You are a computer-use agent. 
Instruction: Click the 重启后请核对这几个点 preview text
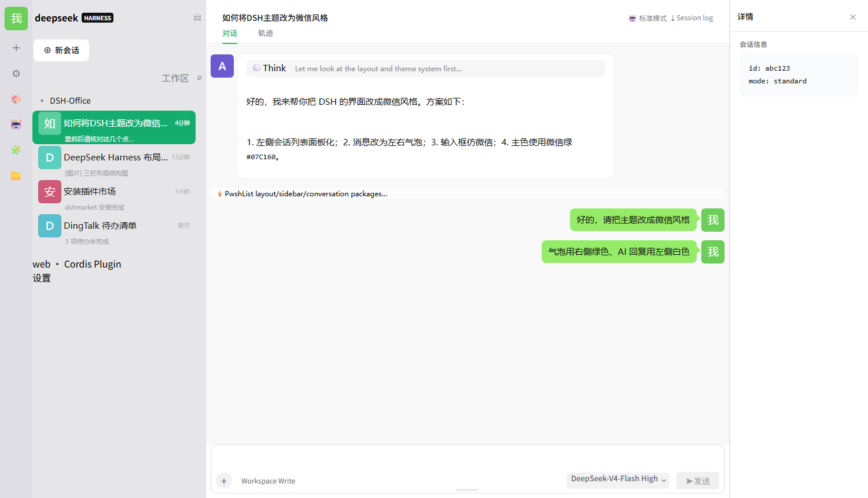99,139
